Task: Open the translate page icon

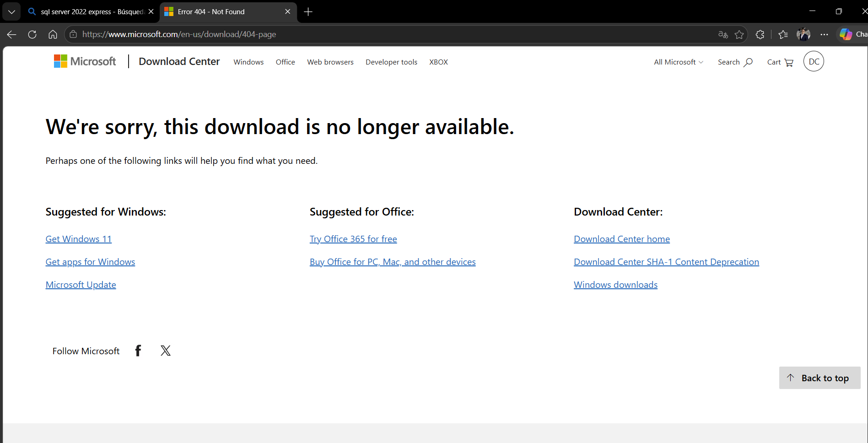Action: coord(723,34)
